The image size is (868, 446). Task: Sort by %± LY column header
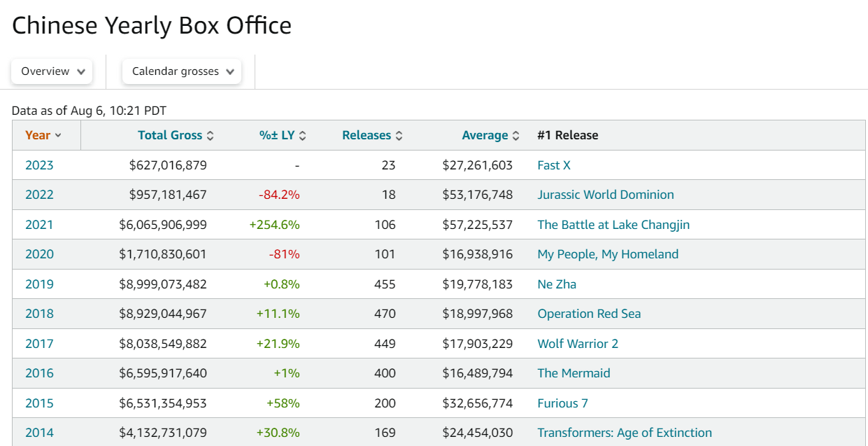coord(283,135)
